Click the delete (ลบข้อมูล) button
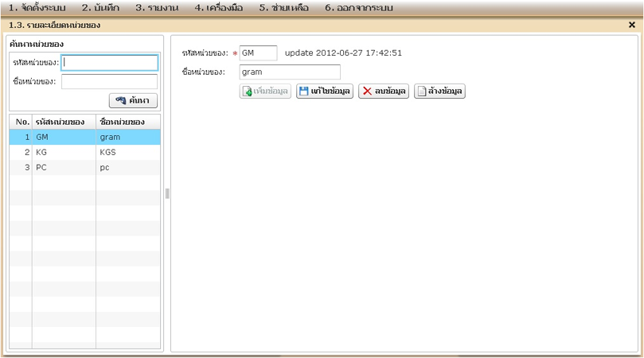644x358 pixels. [384, 91]
